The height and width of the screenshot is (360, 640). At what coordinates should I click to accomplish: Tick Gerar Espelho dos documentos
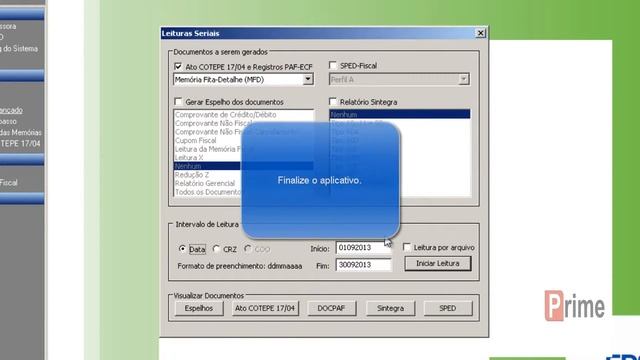click(178, 101)
